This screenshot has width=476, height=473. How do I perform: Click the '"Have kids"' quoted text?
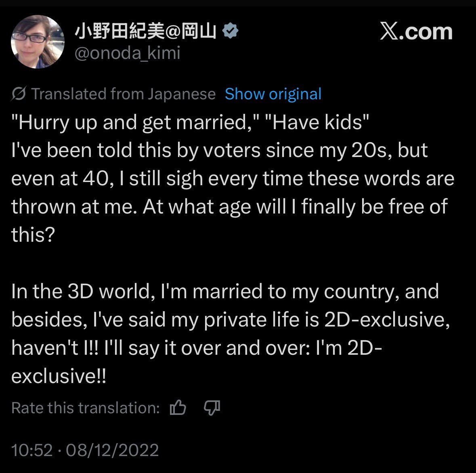point(317,122)
